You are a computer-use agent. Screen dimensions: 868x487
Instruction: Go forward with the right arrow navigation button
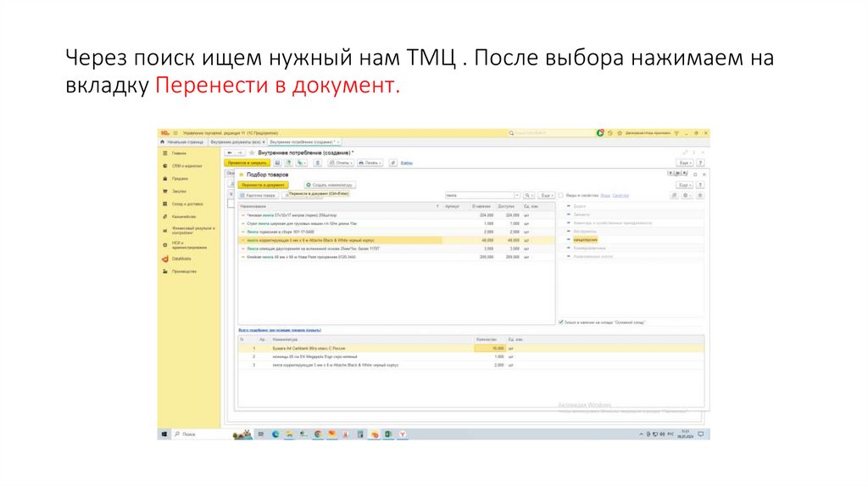240,153
